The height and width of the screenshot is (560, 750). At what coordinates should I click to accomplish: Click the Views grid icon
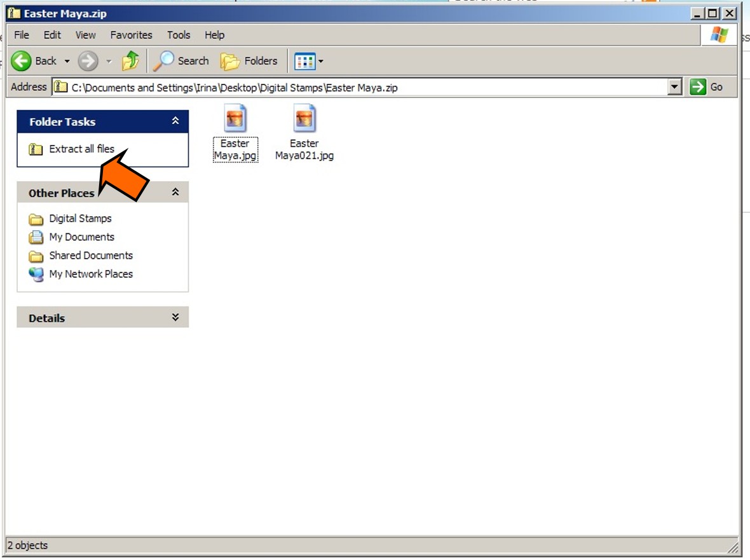click(x=304, y=61)
